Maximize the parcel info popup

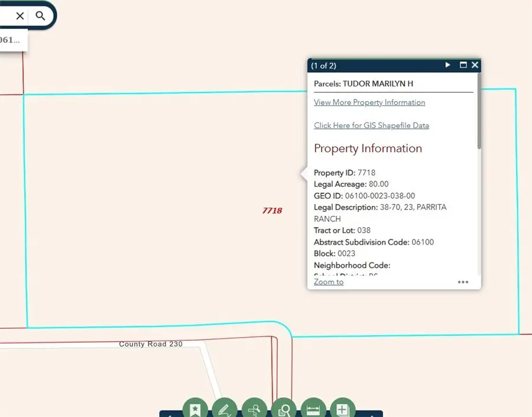click(x=463, y=65)
